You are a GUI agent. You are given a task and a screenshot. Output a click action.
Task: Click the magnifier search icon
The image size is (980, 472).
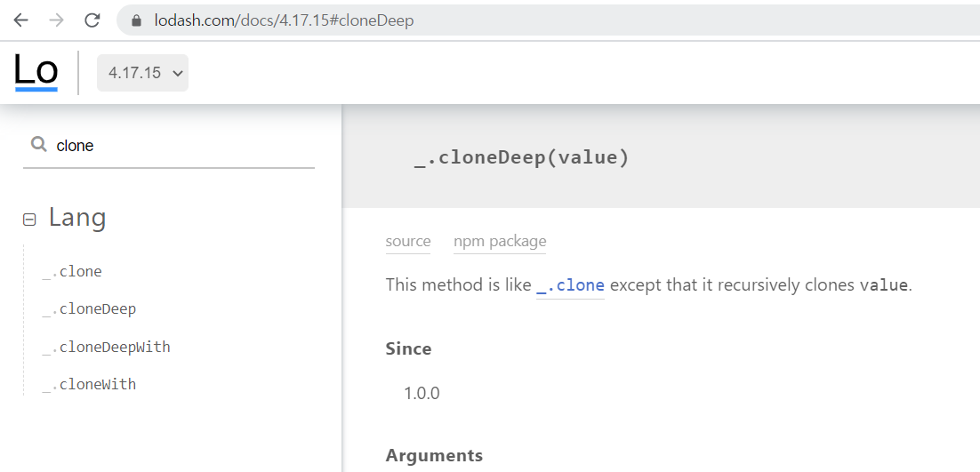[x=39, y=145]
